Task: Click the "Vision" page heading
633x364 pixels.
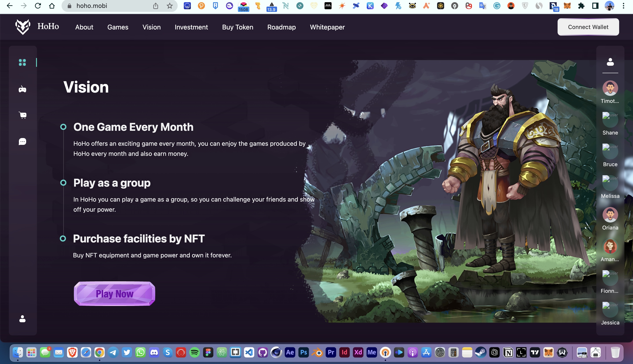Action: tap(86, 87)
